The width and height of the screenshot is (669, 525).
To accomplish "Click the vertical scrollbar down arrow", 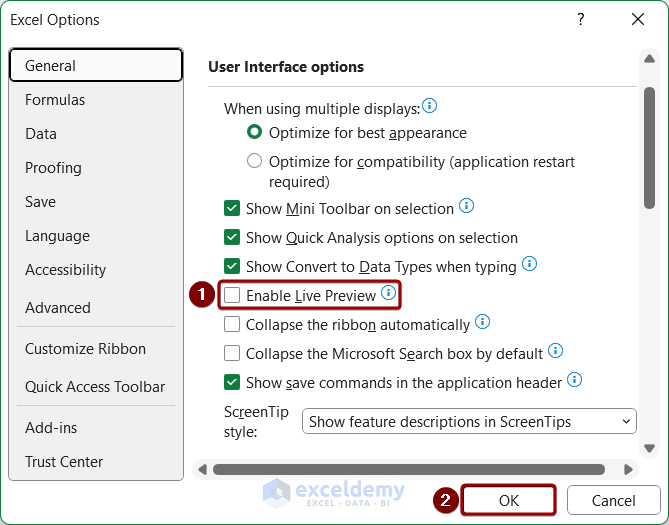I will click(x=649, y=448).
